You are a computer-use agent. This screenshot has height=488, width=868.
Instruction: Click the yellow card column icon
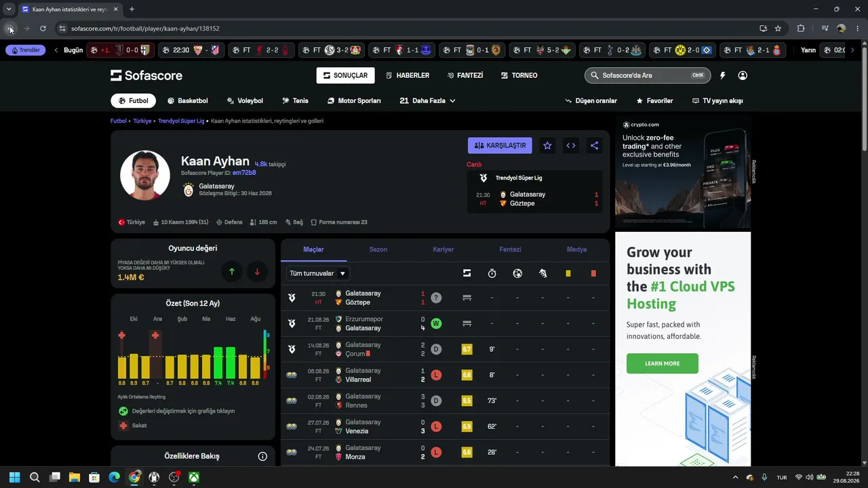(x=568, y=273)
